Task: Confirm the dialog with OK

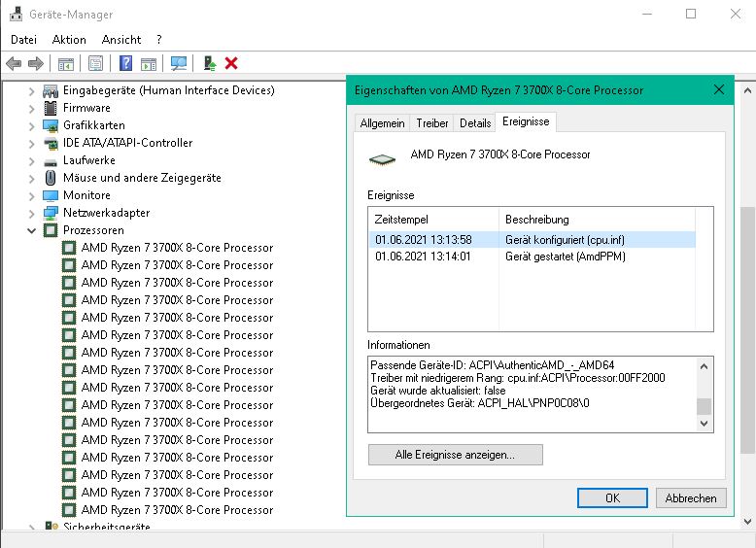Action: (612, 497)
